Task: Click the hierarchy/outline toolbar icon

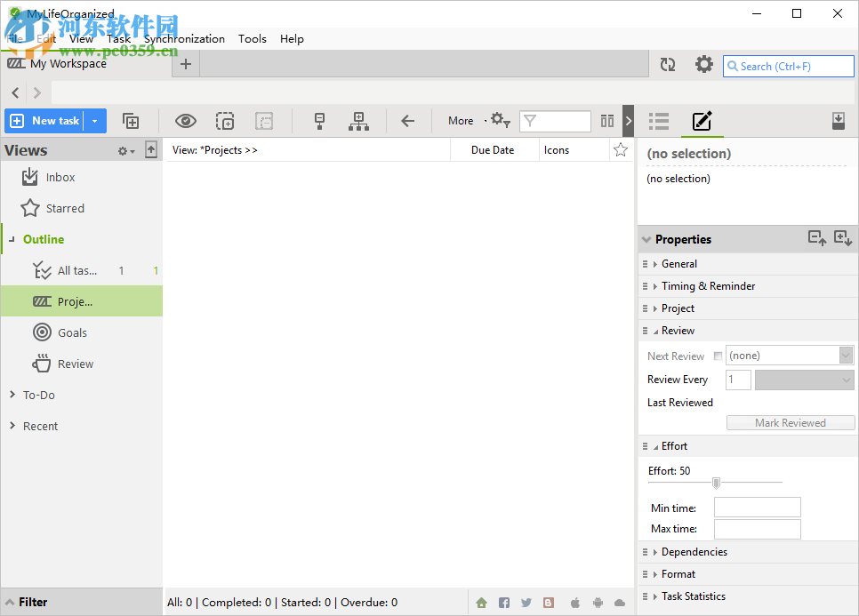Action: point(359,120)
